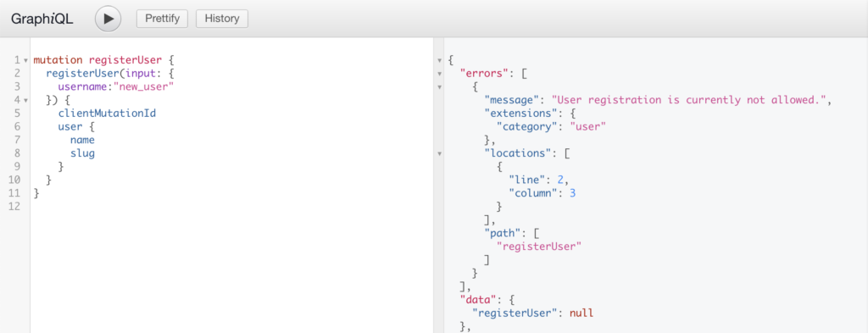Screen dimensions: 868x333
Task: Collapse the "errors" array fold arrow
Action: [440, 73]
